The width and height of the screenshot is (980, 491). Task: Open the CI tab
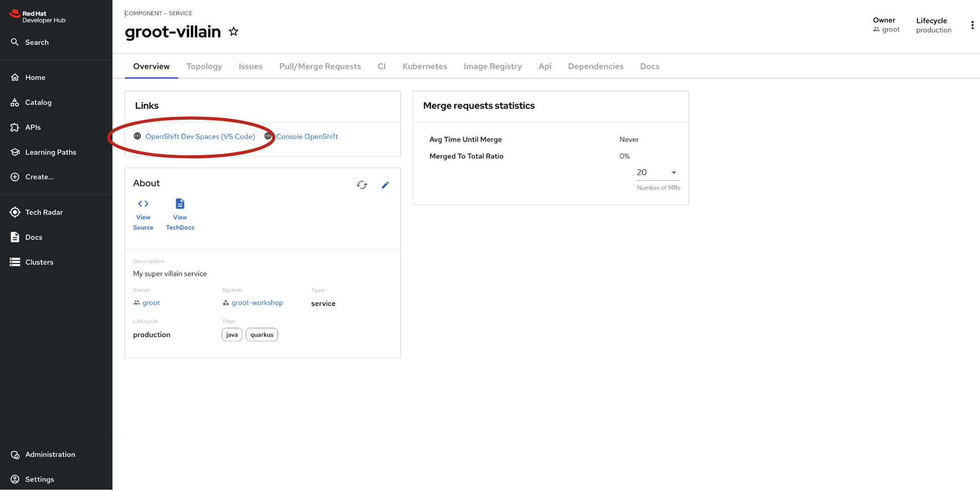coord(381,67)
